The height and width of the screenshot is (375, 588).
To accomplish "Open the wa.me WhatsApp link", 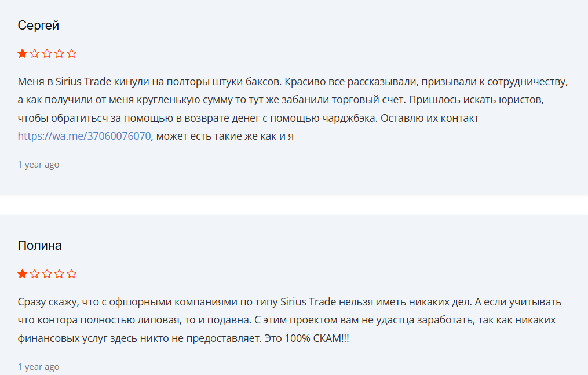I will tap(82, 137).
